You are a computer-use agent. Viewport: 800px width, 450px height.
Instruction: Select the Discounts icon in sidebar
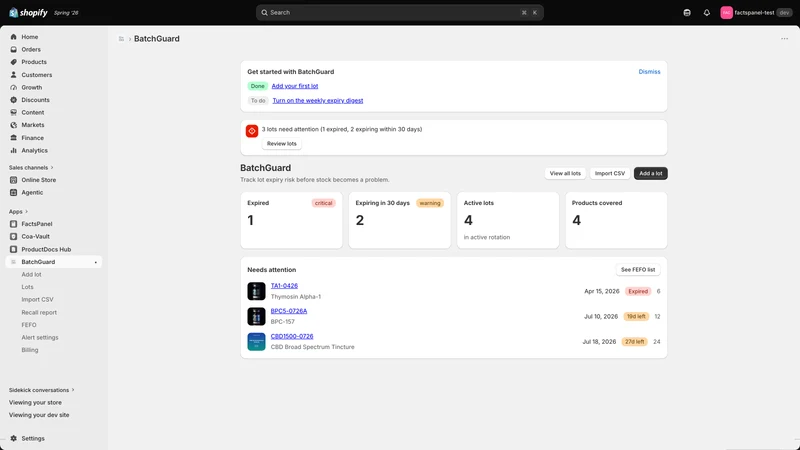tap(13, 100)
